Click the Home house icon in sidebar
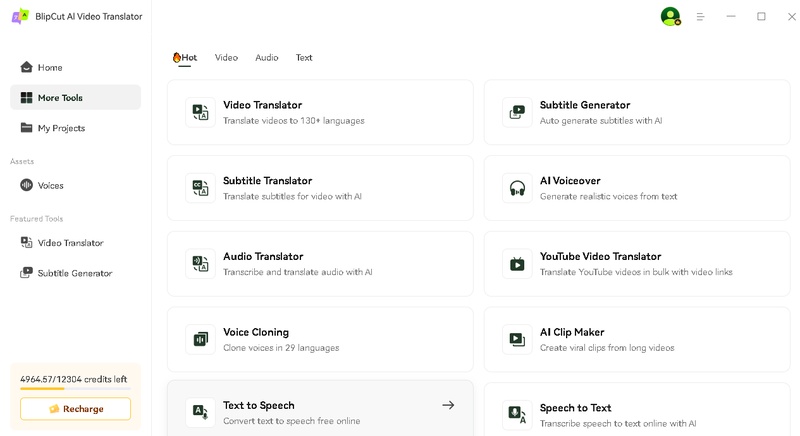 click(x=27, y=67)
